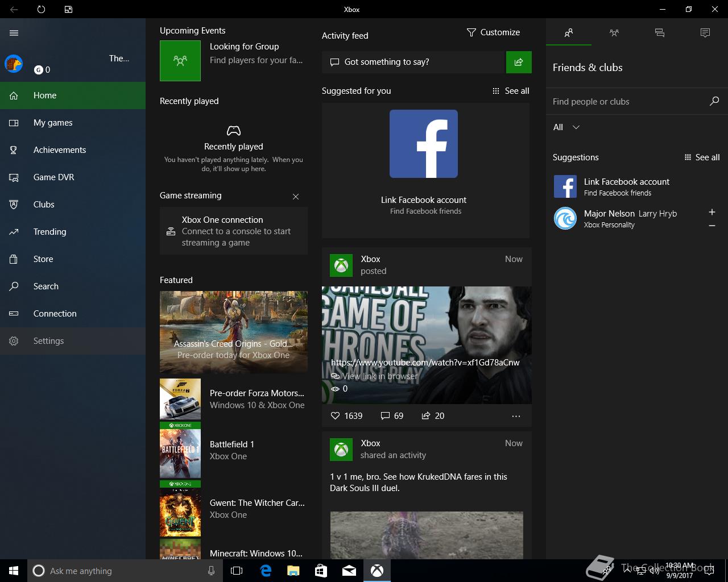Expand the All filter dropdown
The width and height of the screenshot is (728, 582).
pyautogui.click(x=566, y=127)
